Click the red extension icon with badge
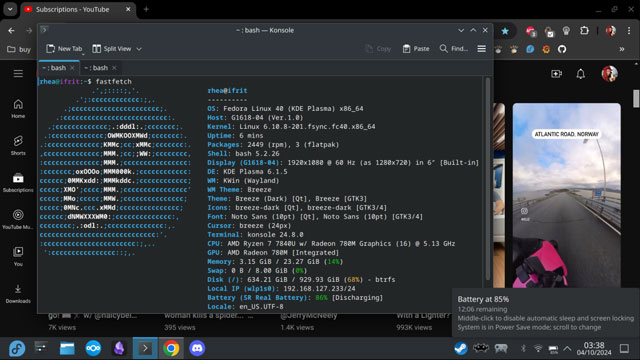The width and height of the screenshot is (640, 360). [x=531, y=31]
